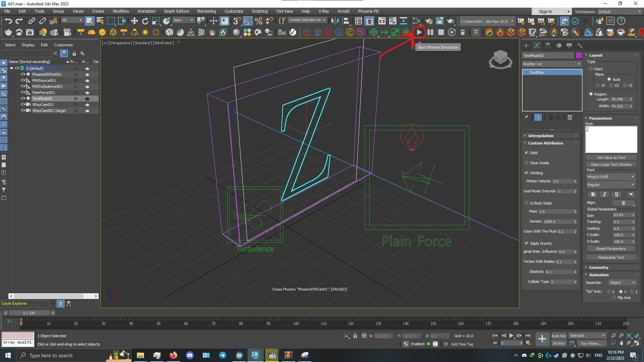The image size is (644, 362).
Task: Click the purple object color swatch
Action: 579,56
